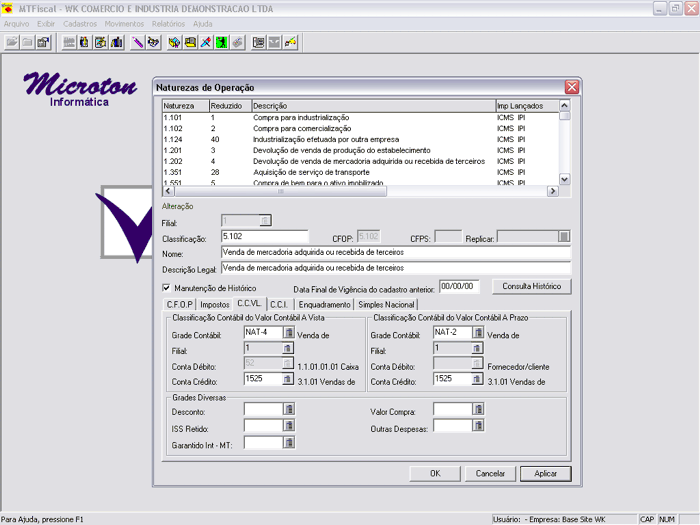Switch to the Simples Nacional tab

coord(386,304)
